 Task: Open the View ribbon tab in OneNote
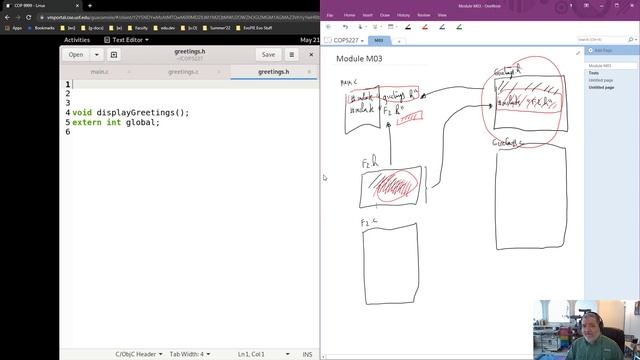(x=442, y=15)
